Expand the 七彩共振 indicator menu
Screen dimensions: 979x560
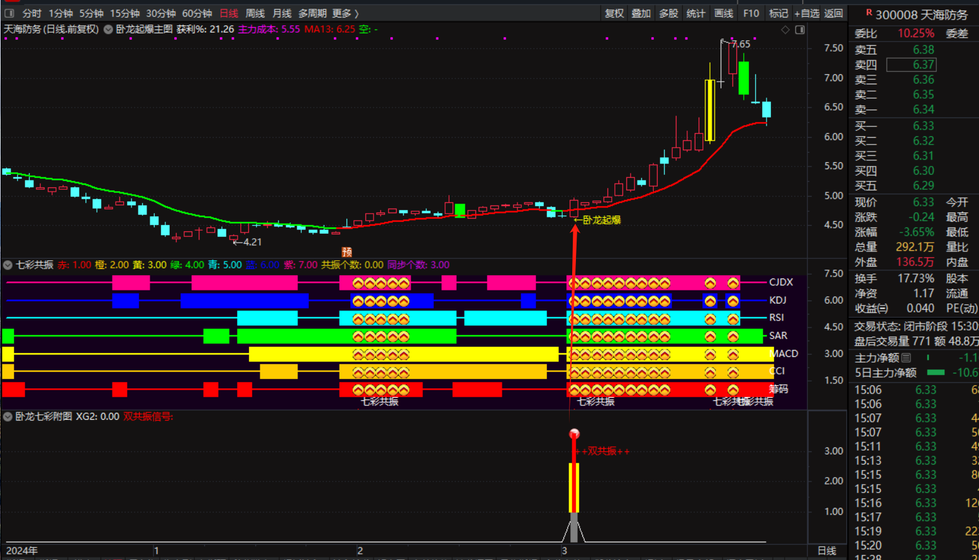click(8, 265)
